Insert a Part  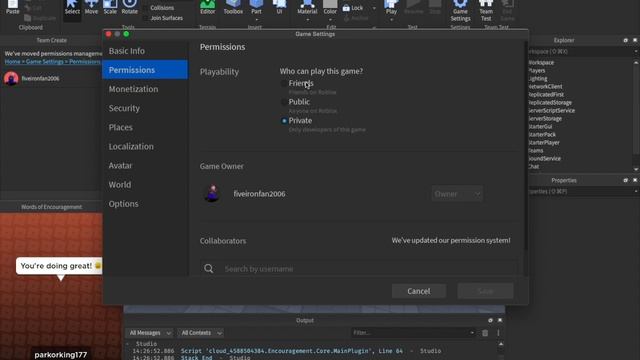256,7
